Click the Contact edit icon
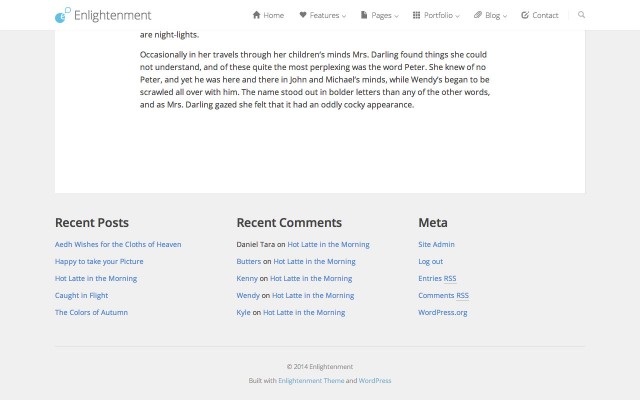Image resolution: width=640 pixels, height=400 pixels. pos(525,15)
